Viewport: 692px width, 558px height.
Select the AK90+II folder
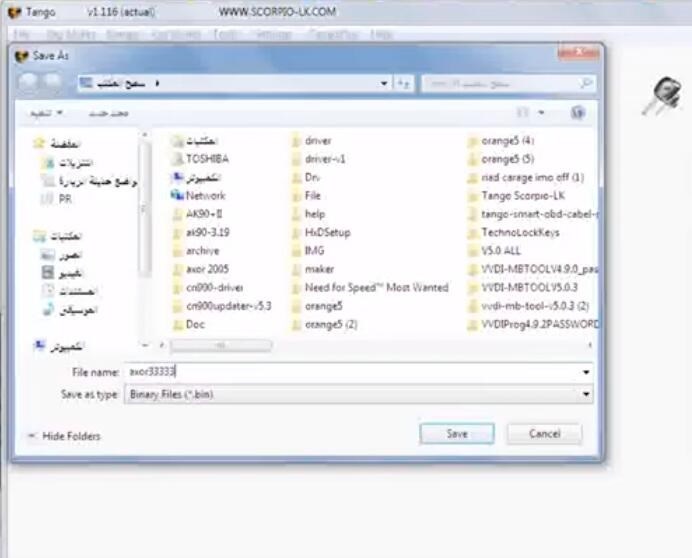pos(198,214)
